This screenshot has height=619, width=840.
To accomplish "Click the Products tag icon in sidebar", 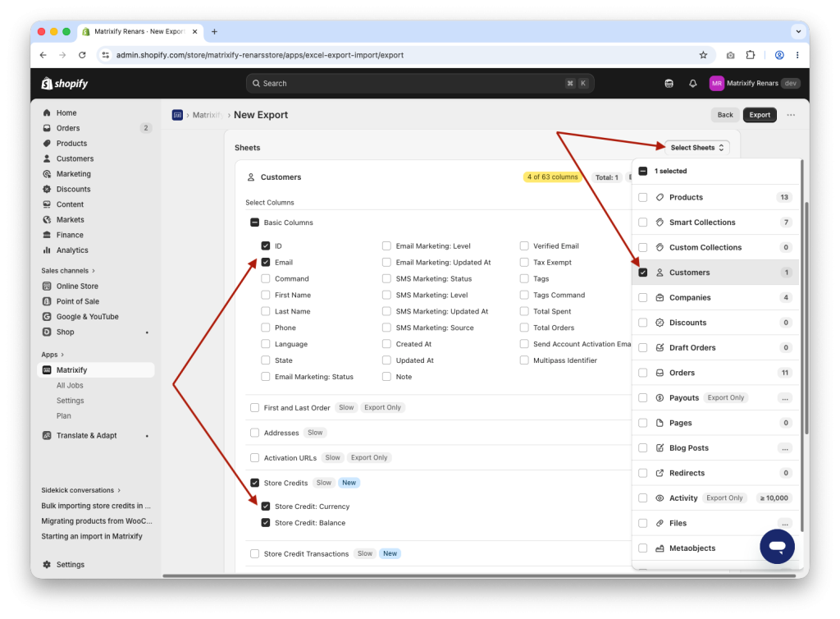I will click(47, 143).
